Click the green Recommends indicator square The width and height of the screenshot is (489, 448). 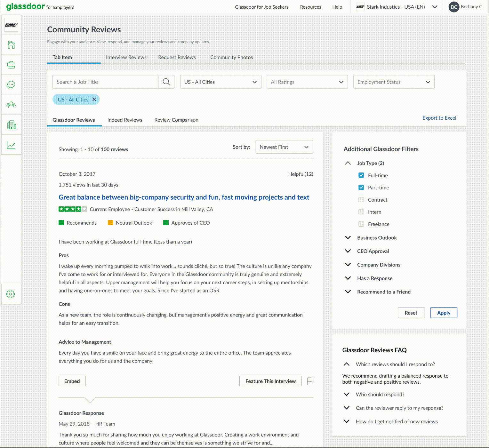(x=61, y=223)
